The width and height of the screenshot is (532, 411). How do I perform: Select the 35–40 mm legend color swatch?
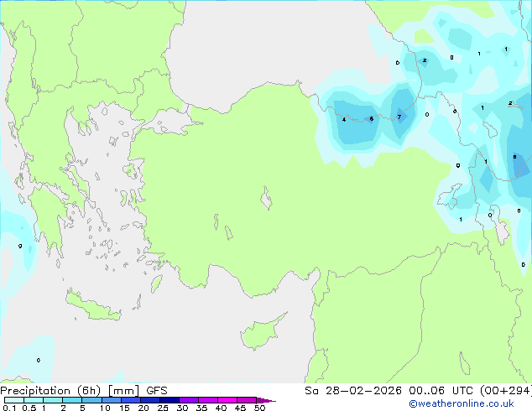coord(207,400)
